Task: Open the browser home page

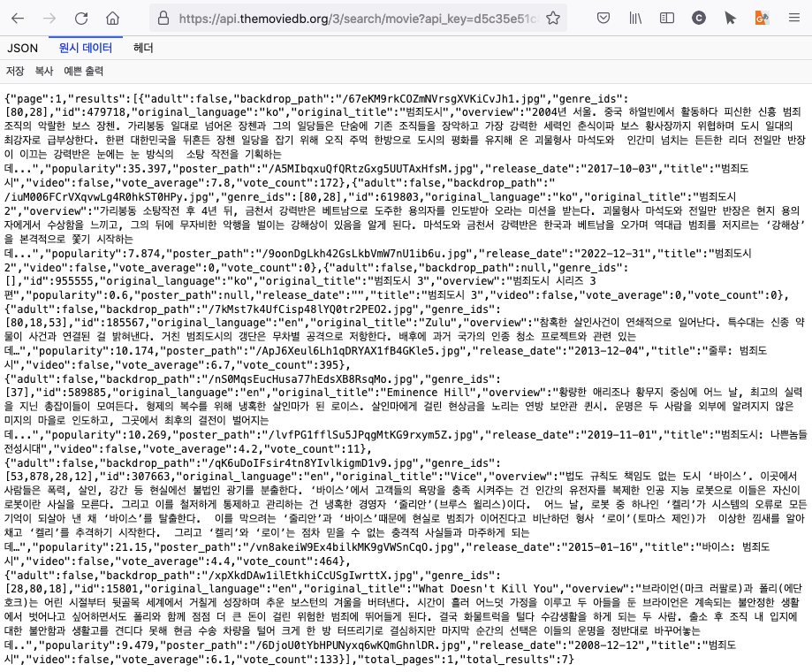Action: coord(112,19)
